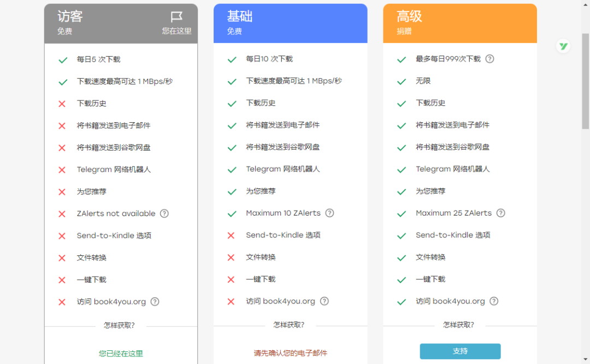The width and height of the screenshot is (590, 364).
Task: Click the green 您已经在这里 text
Action: tap(121, 354)
